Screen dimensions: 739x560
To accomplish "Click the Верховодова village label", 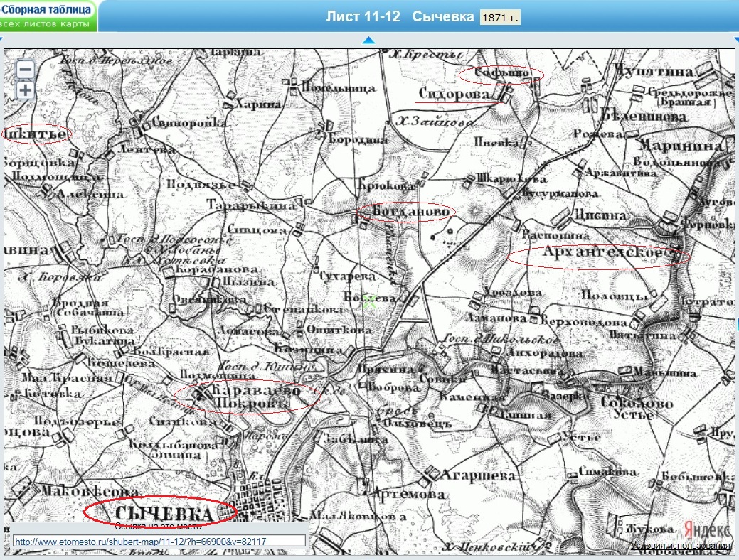I will coord(583,322).
